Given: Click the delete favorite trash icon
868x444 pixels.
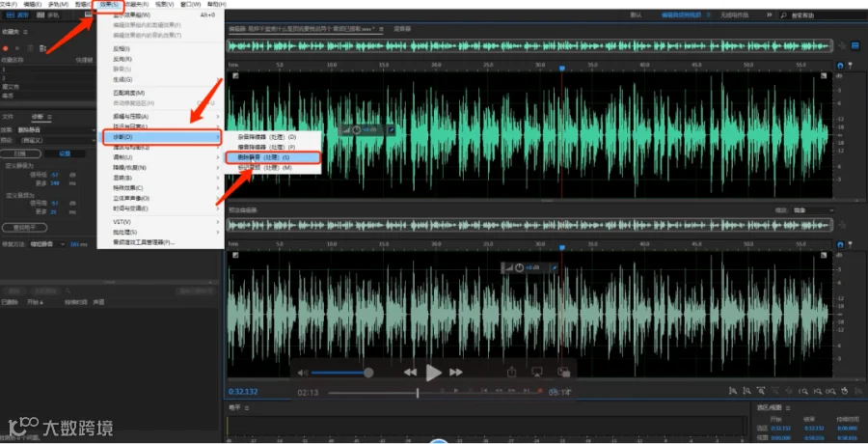Looking at the screenshot, I should 30,49.
